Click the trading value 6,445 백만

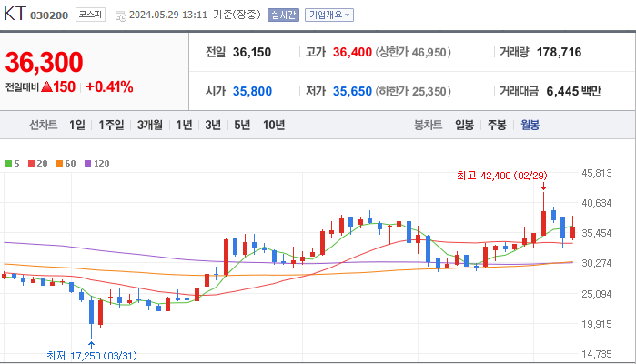(x=573, y=91)
